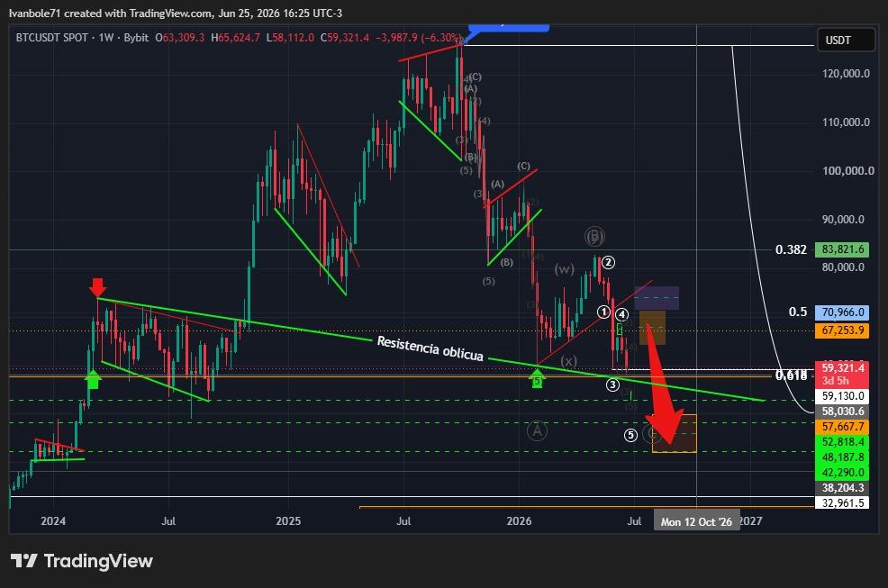
Task: Click the orange 57,667.7 price label
Action: [842, 427]
